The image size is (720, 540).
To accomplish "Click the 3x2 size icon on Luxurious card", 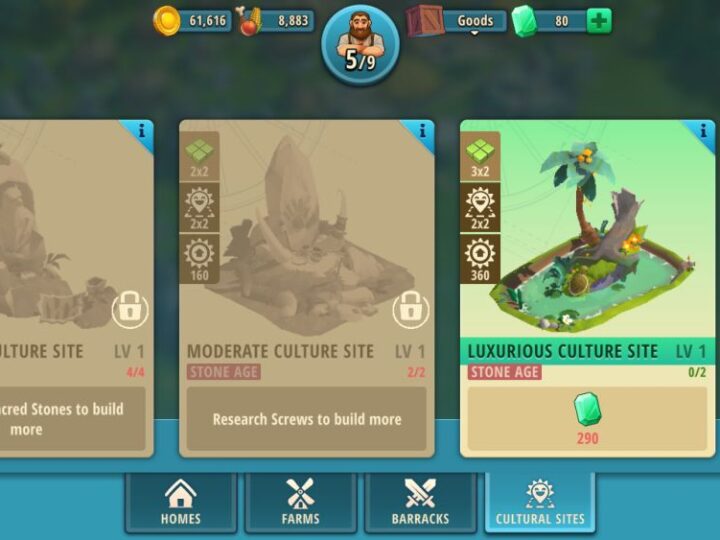I will (480, 156).
